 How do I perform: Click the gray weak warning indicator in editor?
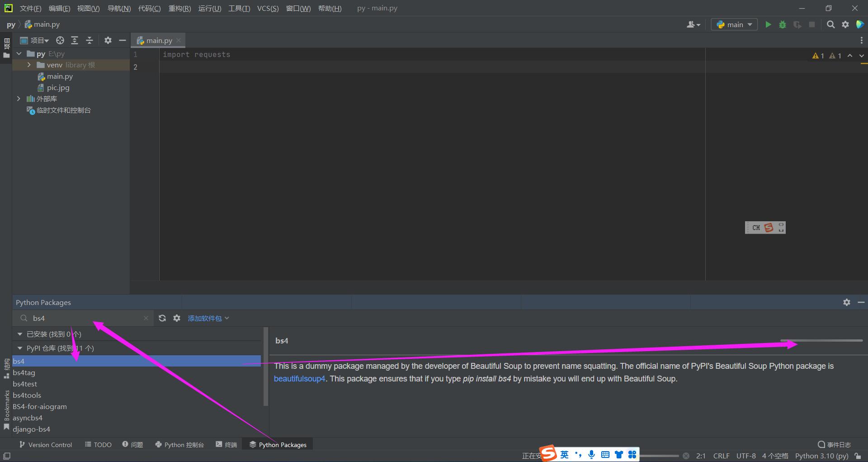835,56
